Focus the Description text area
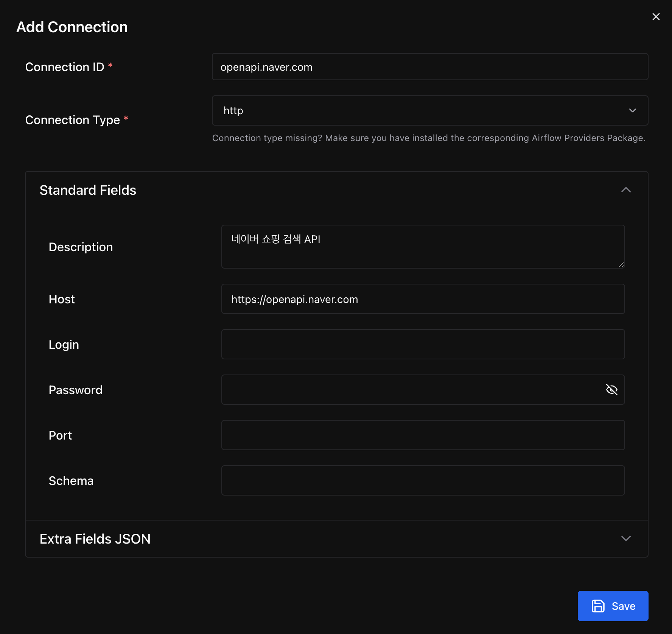672x634 pixels. [423, 247]
